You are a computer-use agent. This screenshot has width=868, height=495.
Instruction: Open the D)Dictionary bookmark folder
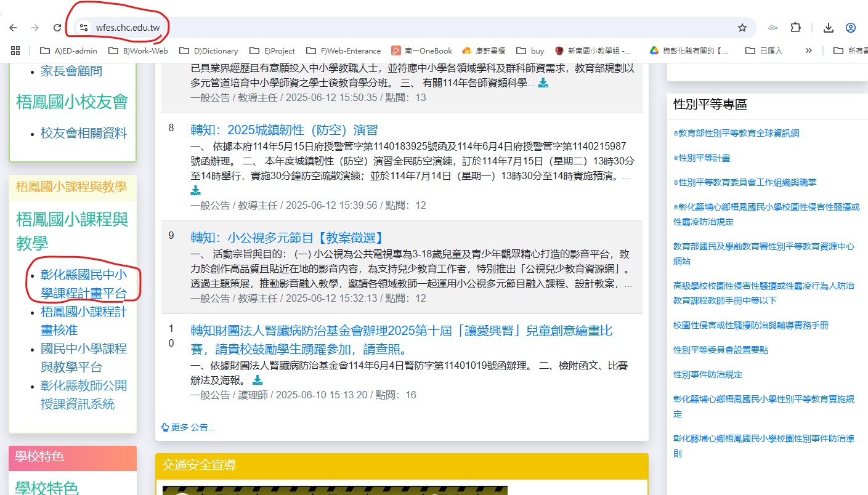tap(208, 50)
